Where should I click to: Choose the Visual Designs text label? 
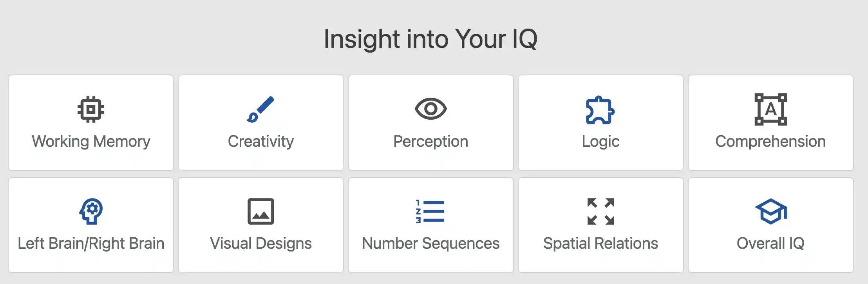point(261,244)
